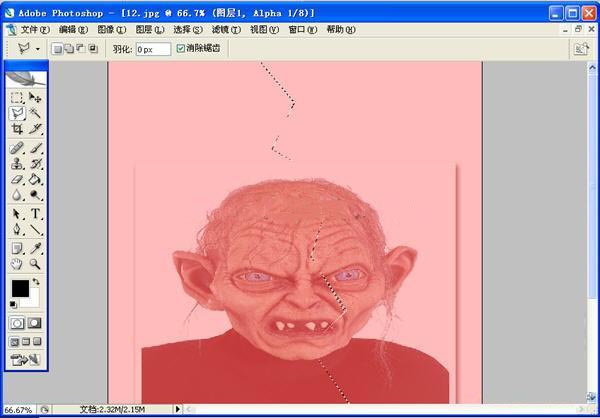This screenshot has width=600, height=418.
Task: Click the background white color swatch
Action: click(x=33, y=300)
